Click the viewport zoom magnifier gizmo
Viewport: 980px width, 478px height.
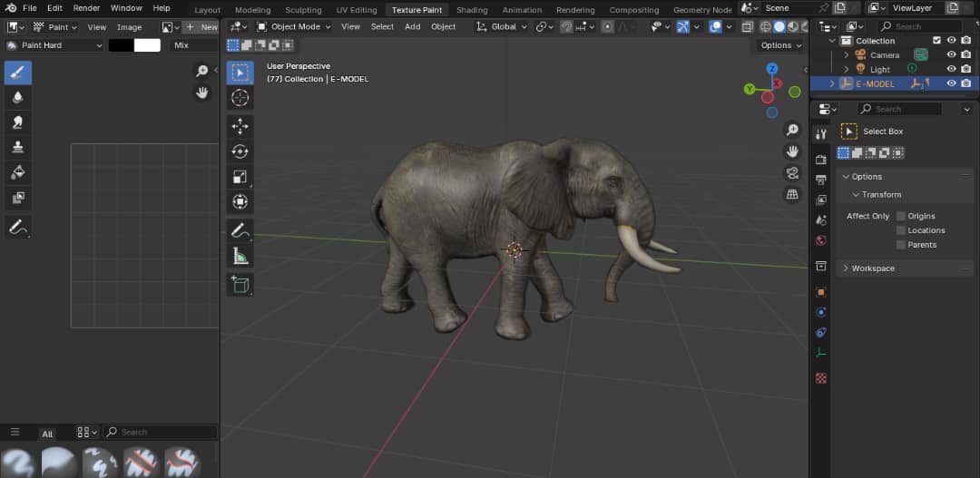pos(792,130)
